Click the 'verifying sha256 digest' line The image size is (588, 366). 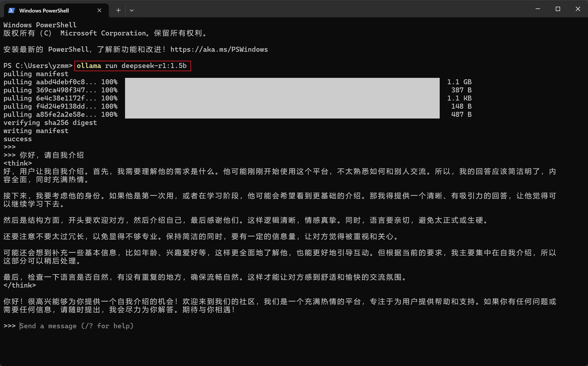click(50, 123)
